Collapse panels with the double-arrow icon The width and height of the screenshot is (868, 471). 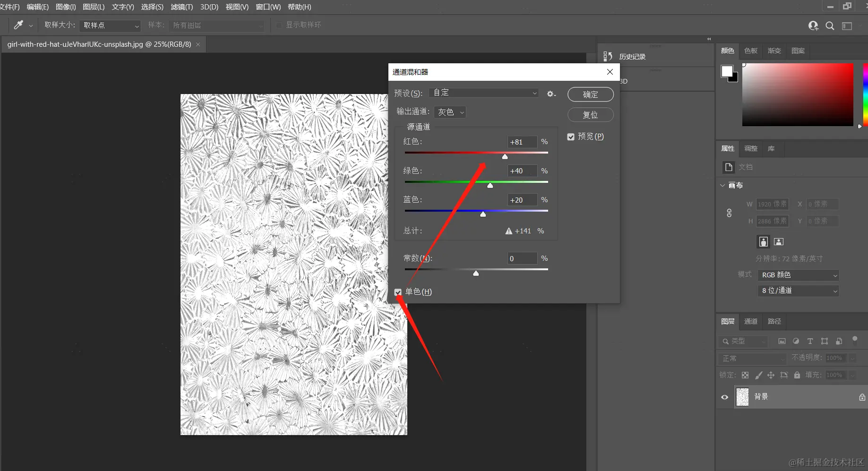(x=709, y=39)
